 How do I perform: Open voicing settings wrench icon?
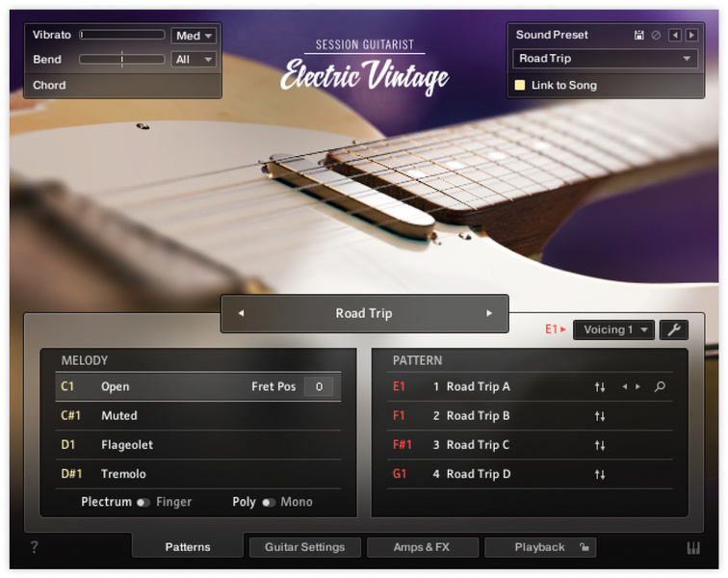674,329
